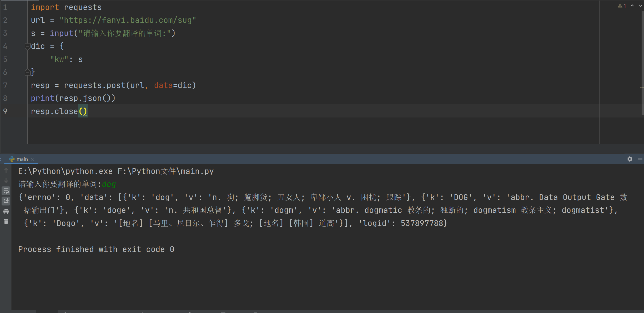Click the down-arrow icon in the run console gutter
The image size is (644, 313).
click(6, 181)
